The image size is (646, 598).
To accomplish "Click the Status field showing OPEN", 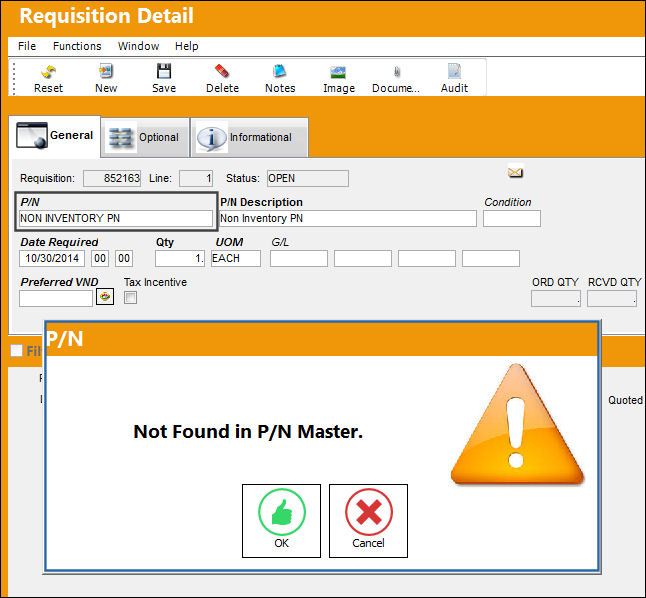I will click(308, 178).
